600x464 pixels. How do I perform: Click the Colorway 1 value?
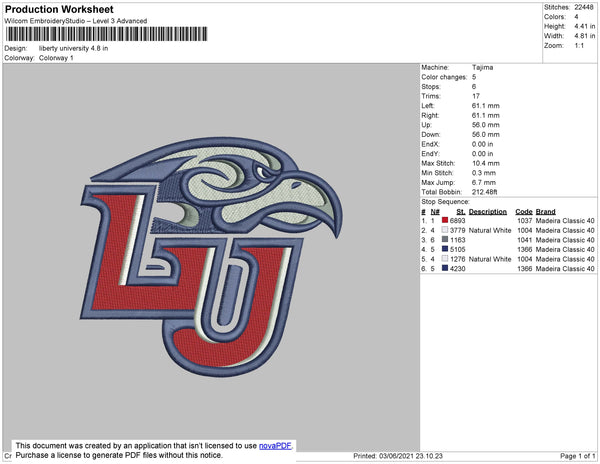coord(56,58)
